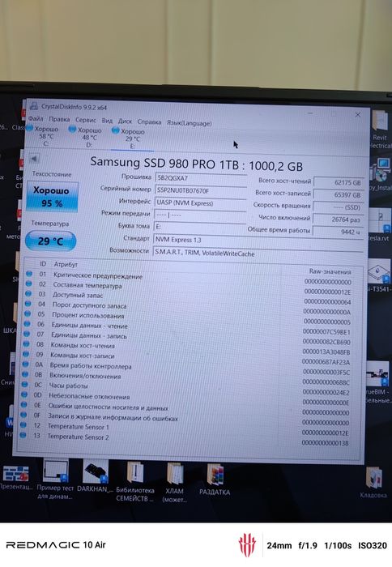392x567 pixels.
Task: Click raw value 00000007C59BE1
Action: point(326,331)
